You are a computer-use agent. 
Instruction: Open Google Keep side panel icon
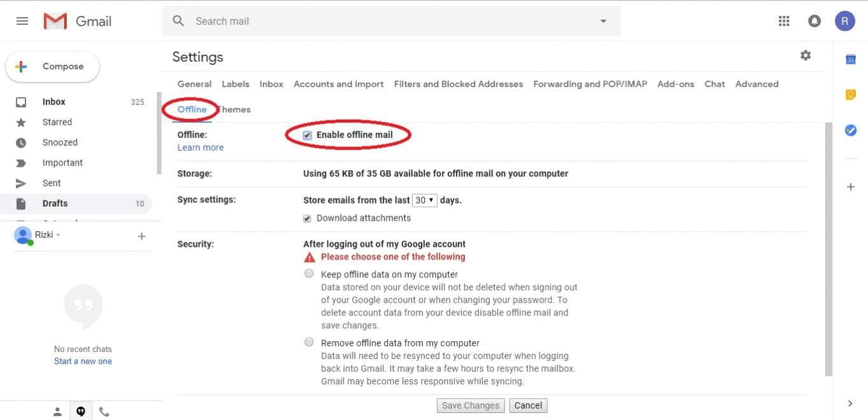point(850,95)
